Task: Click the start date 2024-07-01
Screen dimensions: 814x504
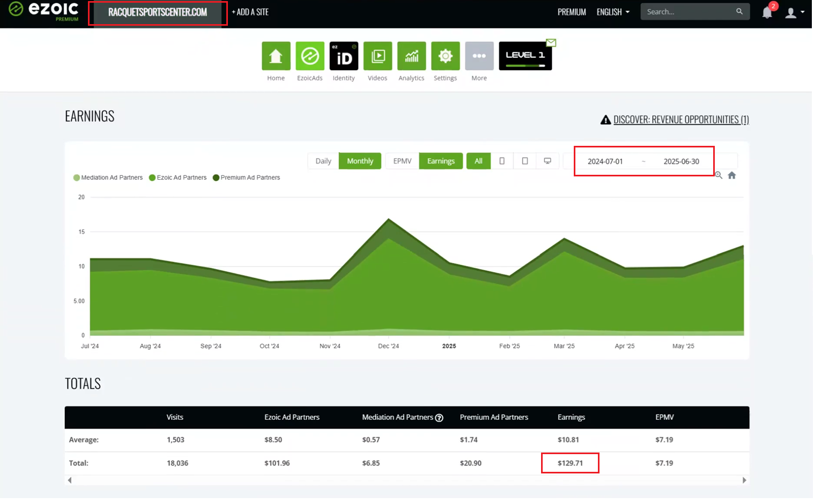Action: point(605,161)
